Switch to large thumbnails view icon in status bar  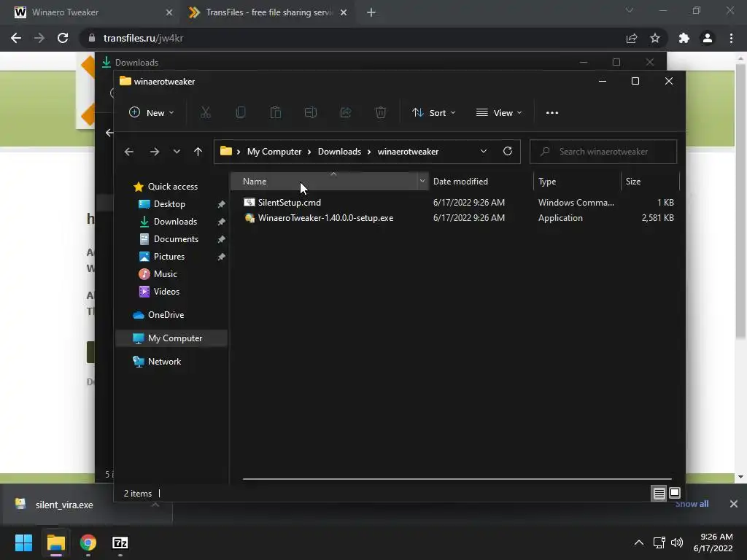[x=675, y=494]
